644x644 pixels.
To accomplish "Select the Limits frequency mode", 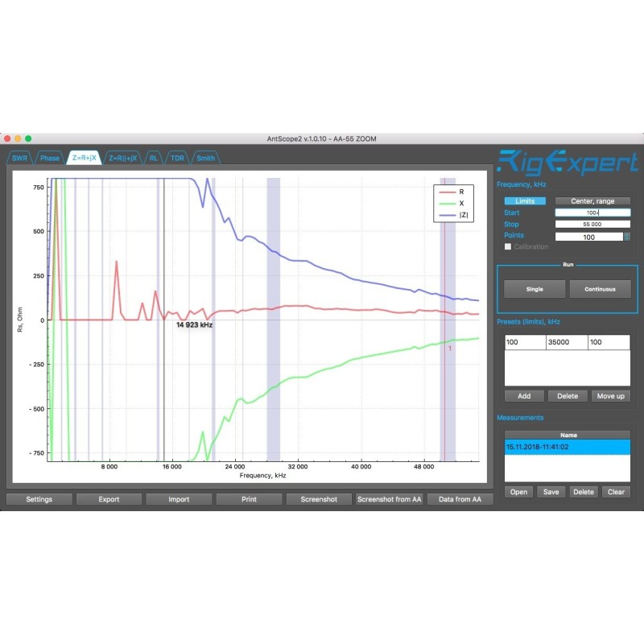I will 525,201.
